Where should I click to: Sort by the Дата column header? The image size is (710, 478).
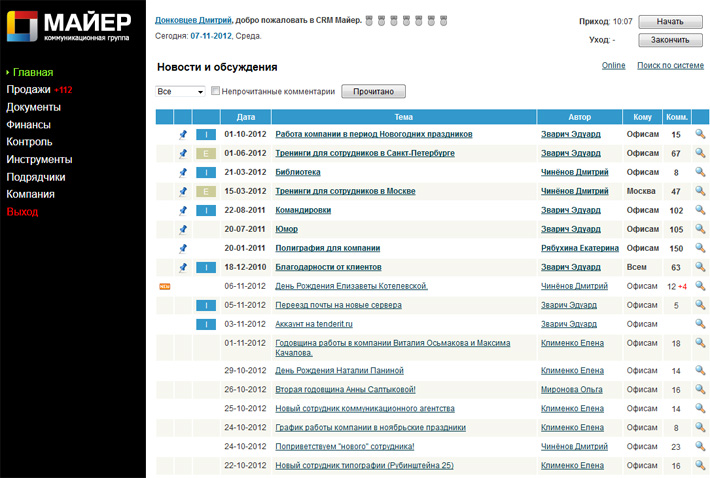245,117
